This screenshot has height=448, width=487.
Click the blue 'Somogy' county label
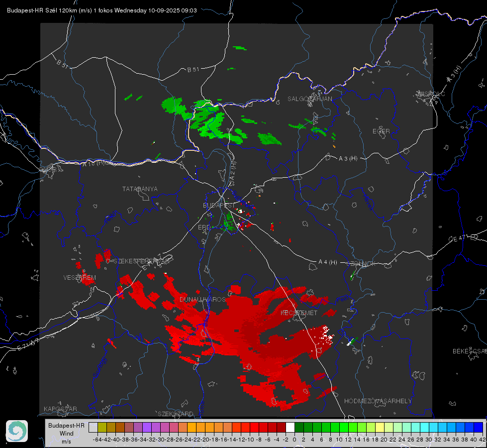99,367
